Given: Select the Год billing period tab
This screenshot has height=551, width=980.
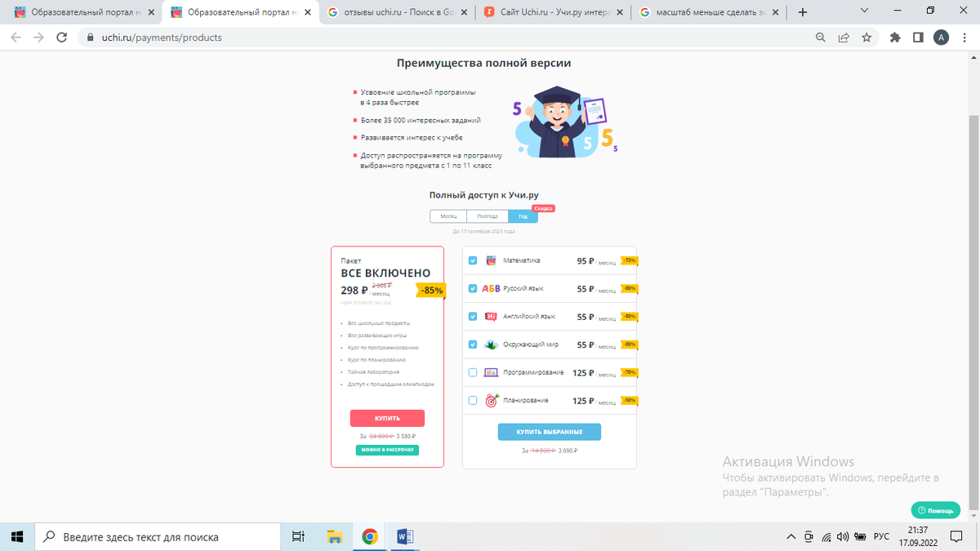Looking at the screenshot, I should click(x=523, y=216).
